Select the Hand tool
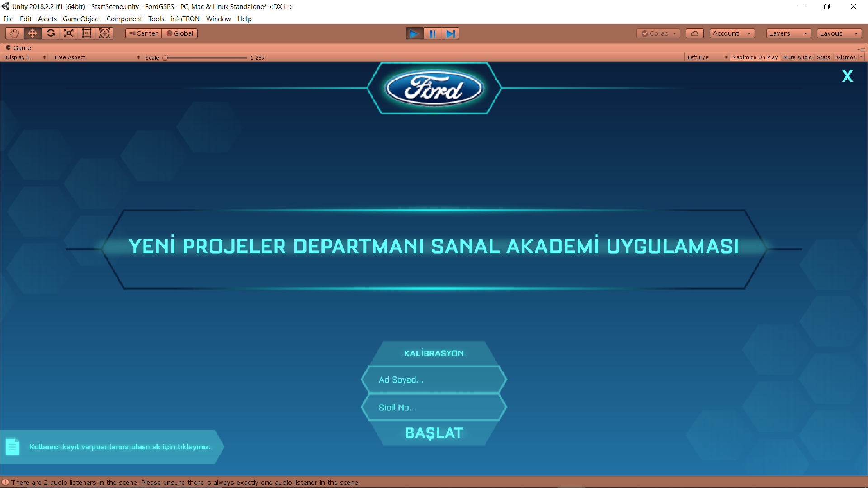This screenshot has width=868, height=488. [14, 33]
